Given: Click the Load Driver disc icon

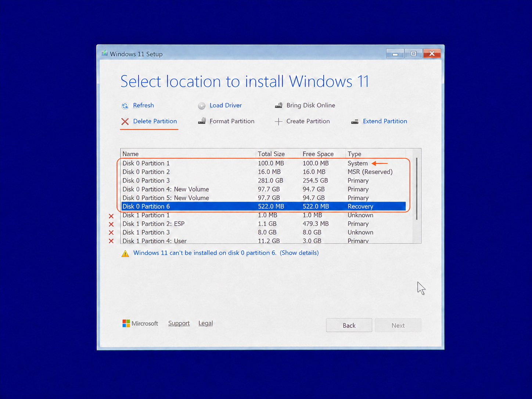Looking at the screenshot, I should coord(202,106).
